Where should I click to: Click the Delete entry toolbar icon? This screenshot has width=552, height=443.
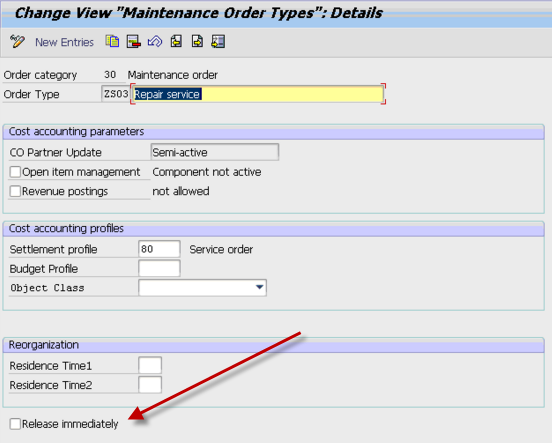[x=134, y=42]
